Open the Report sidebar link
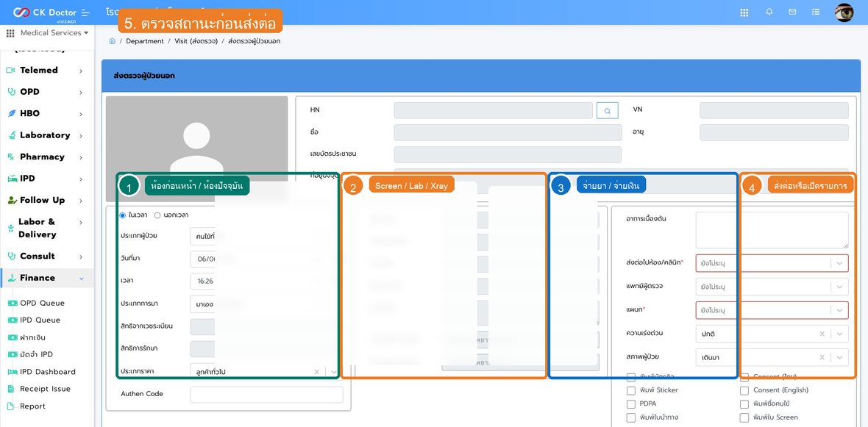 pyautogui.click(x=32, y=406)
